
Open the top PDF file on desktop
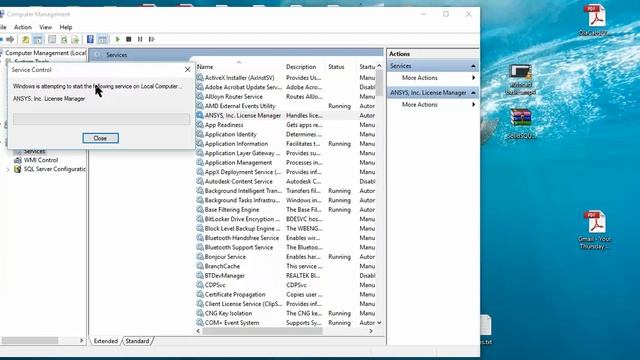coord(594,20)
